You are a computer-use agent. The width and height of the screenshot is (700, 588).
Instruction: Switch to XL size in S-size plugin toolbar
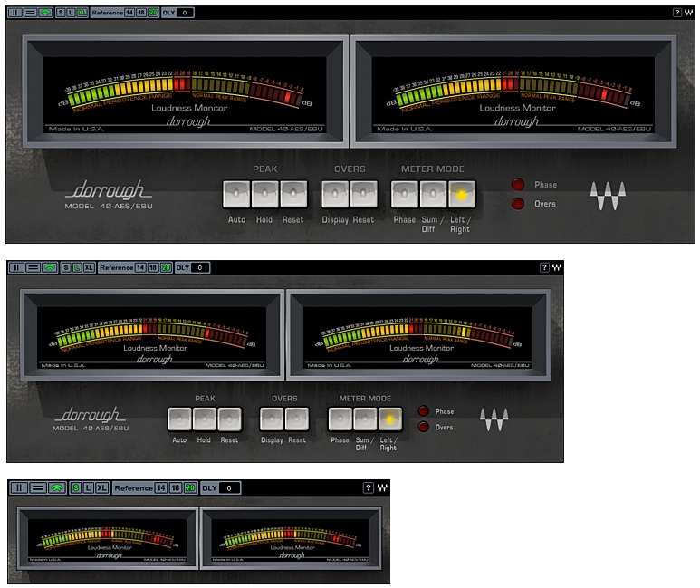click(101, 488)
